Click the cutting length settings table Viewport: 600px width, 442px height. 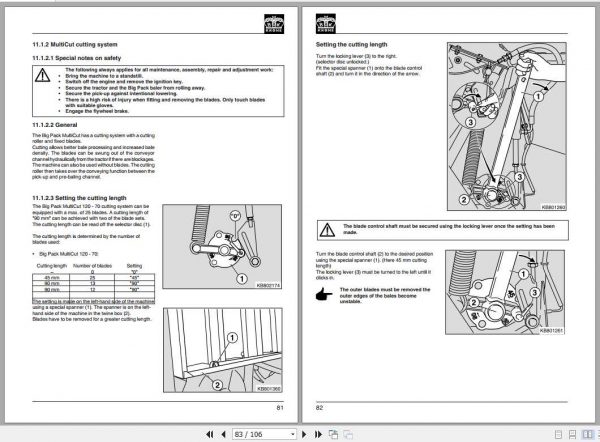pos(93,284)
